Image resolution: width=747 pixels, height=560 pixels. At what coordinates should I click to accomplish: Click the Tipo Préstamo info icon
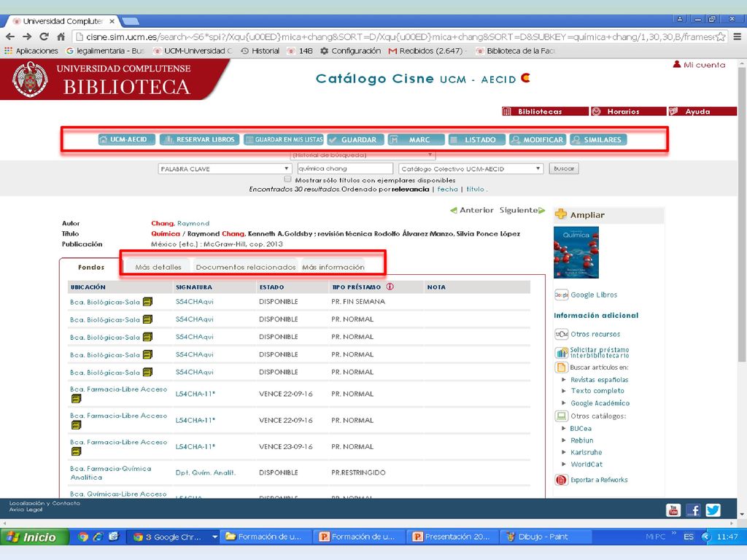pos(390,287)
